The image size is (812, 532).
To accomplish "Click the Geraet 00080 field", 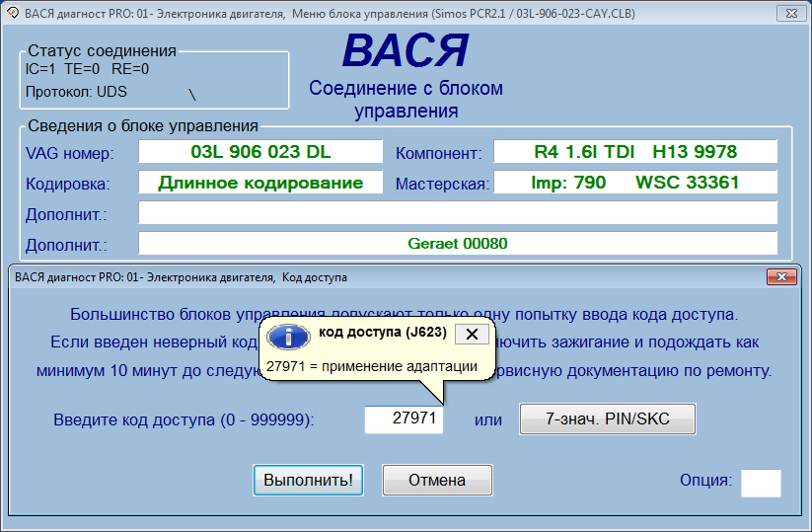I will (x=458, y=244).
